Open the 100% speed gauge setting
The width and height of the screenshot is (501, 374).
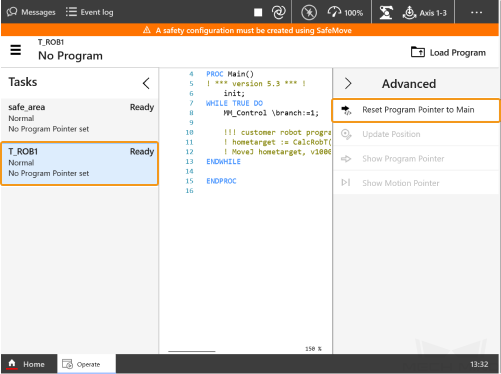coord(345,13)
